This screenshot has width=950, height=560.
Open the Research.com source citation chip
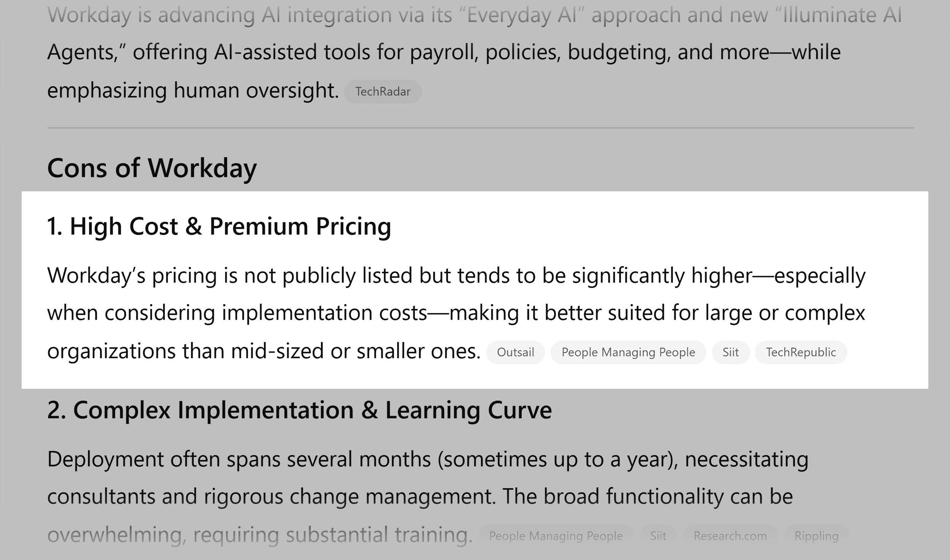click(730, 536)
